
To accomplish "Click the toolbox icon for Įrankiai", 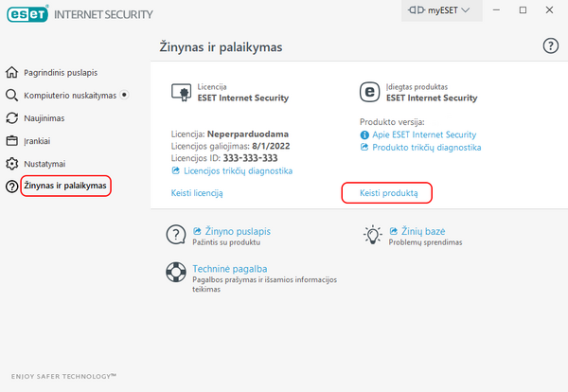I will [11, 141].
